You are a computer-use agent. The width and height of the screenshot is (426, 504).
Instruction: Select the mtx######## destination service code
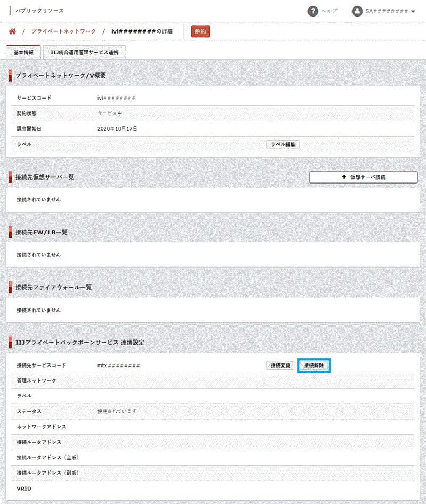pos(118,365)
